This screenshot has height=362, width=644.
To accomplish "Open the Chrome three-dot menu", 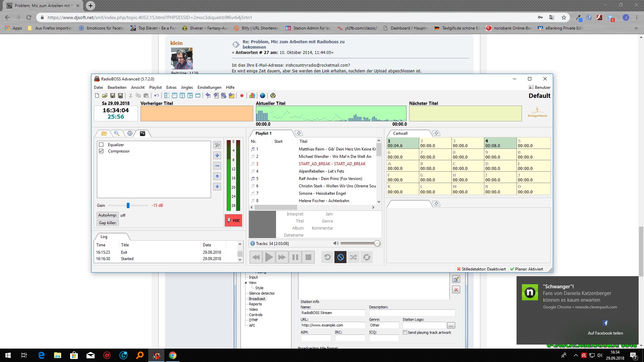I will point(637,17).
